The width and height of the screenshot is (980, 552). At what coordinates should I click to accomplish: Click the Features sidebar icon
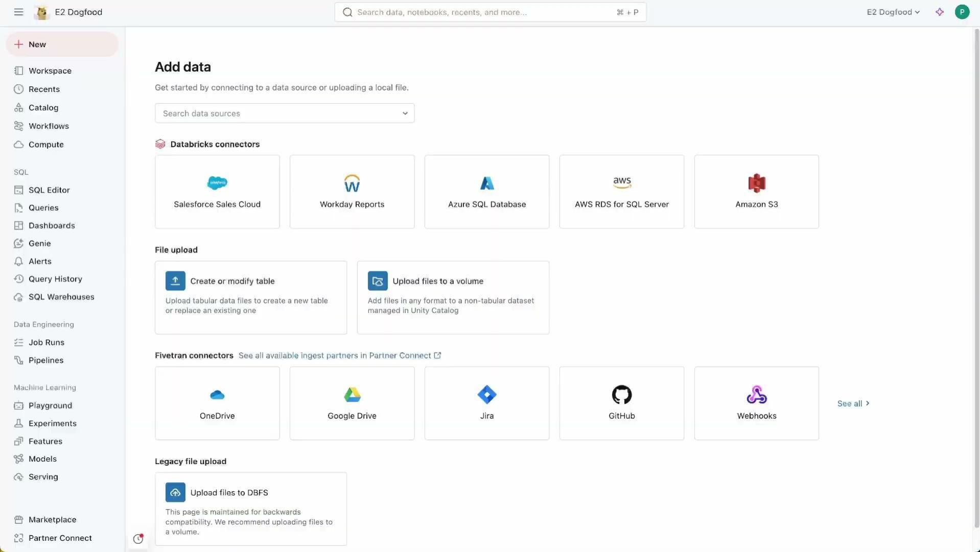pos(19,441)
